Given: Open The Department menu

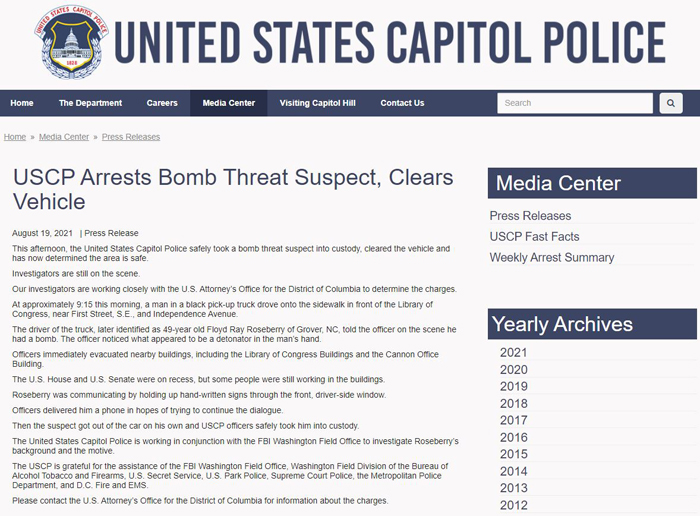Looking at the screenshot, I should 90,103.
